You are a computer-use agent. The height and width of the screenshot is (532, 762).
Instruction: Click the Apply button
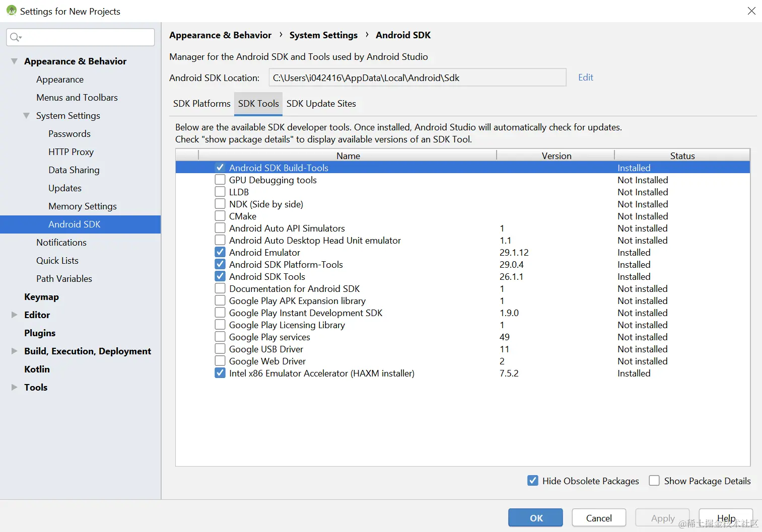coord(662,518)
